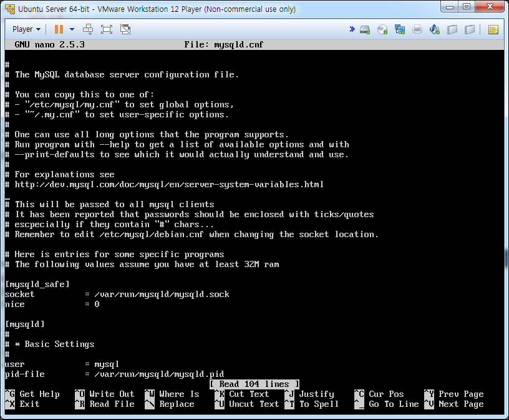Send Ctrl+Alt+Del to the VM
This screenshot has width=509, height=420.
88,29
